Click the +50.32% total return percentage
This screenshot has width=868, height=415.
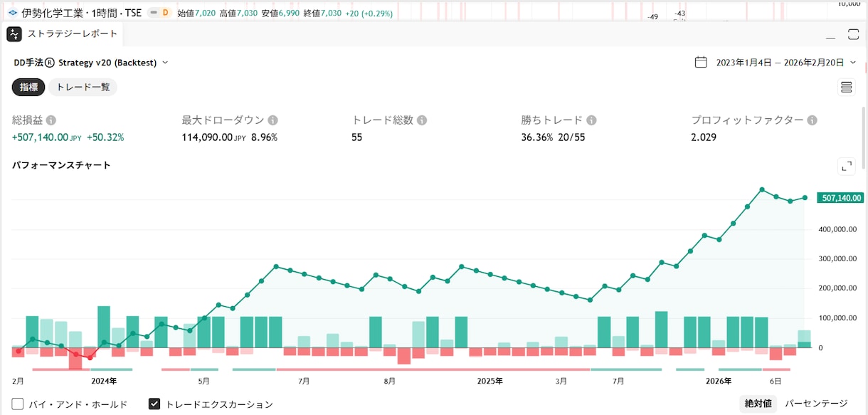[105, 137]
